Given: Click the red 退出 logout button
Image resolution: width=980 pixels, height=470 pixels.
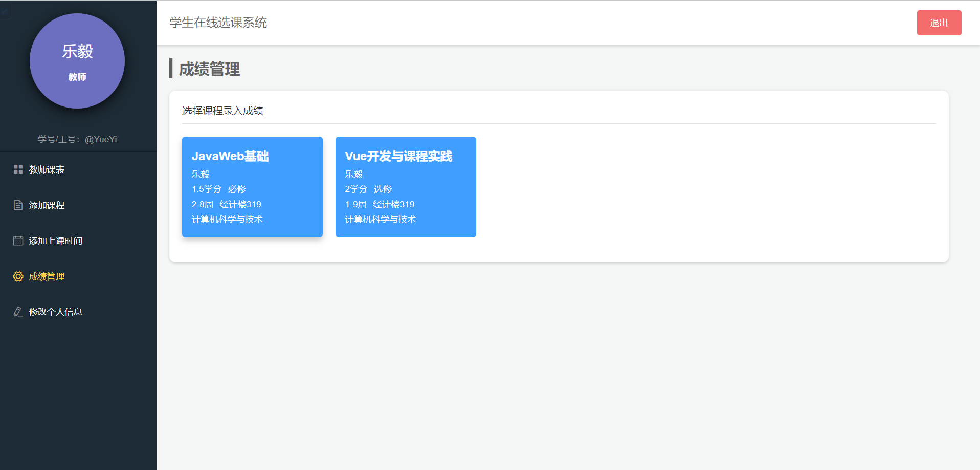Looking at the screenshot, I should [939, 23].
